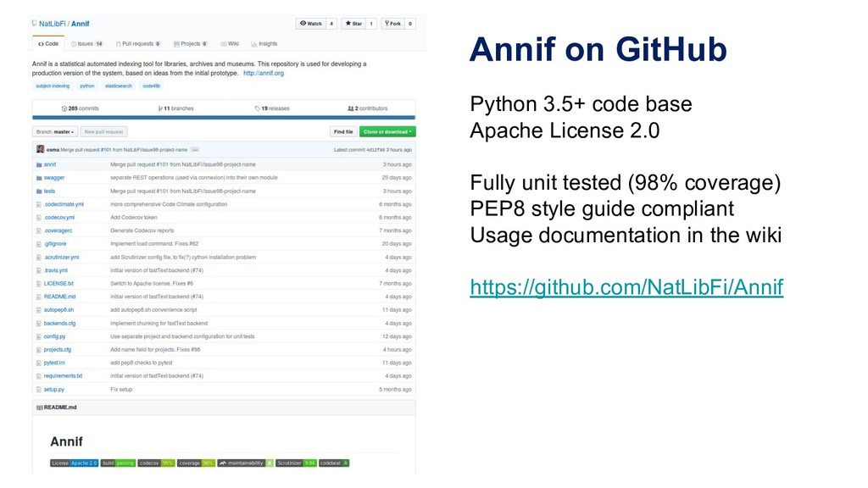The width and height of the screenshot is (868, 488).
Task: Click the github.com/NatLibFi/Annif URL
Action: (x=626, y=289)
